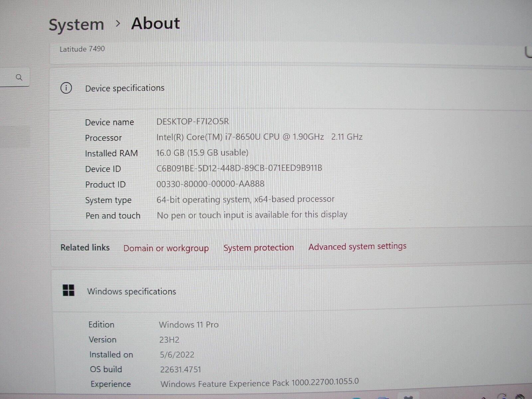Select the About page title
This screenshot has width=532, height=399.
click(x=156, y=23)
